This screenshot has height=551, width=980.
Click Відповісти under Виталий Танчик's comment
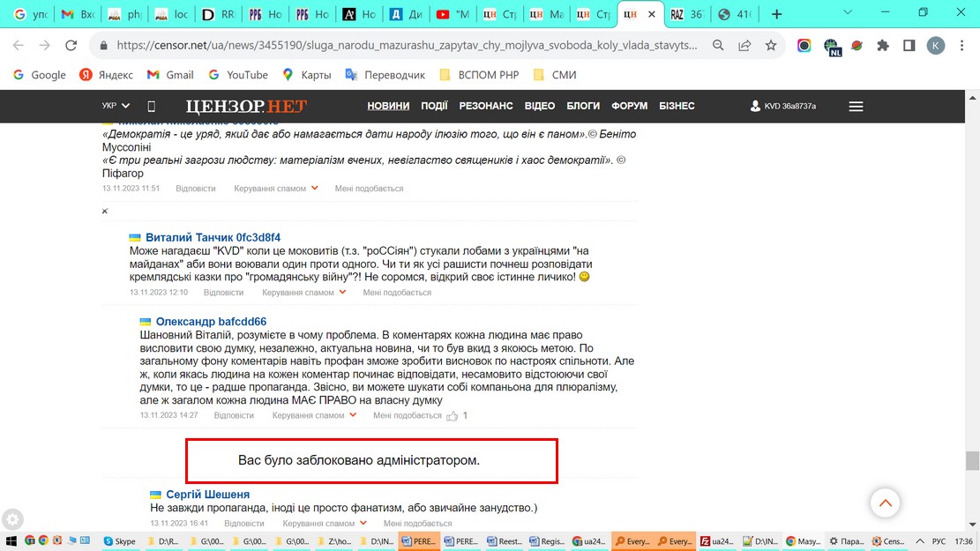click(x=223, y=293)
